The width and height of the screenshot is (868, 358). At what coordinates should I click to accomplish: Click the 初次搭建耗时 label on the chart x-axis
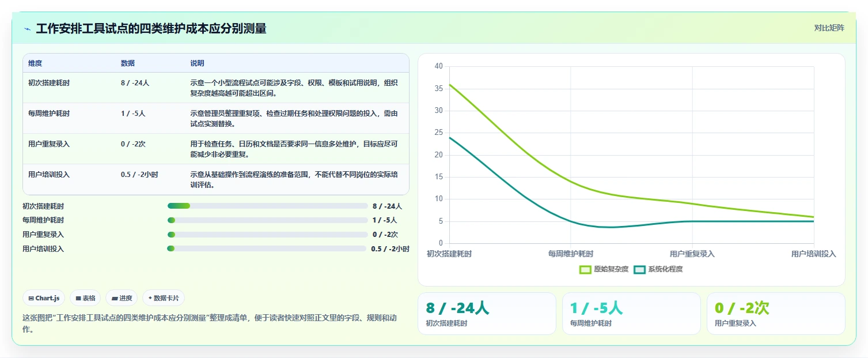(x=449, y=254)
